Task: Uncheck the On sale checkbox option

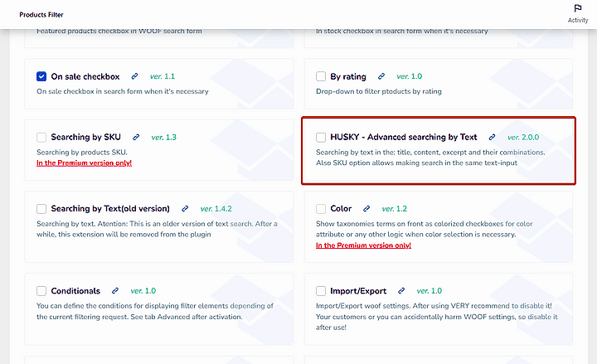Action: 41,76
